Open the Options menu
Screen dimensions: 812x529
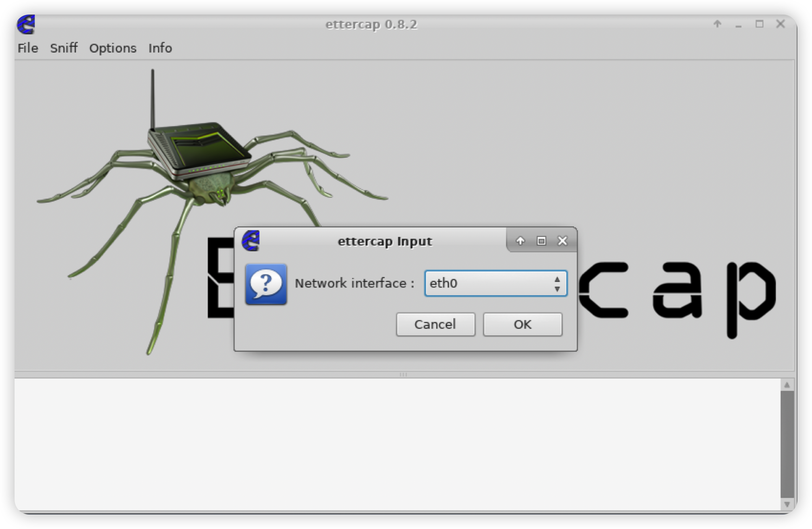pos(113,48)
